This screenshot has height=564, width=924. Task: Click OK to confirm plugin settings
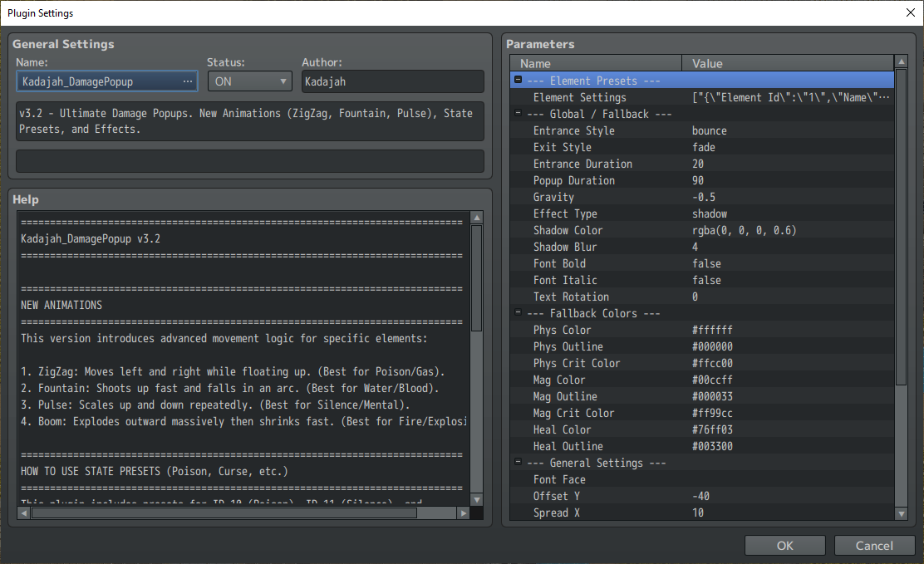click(784, 546)
